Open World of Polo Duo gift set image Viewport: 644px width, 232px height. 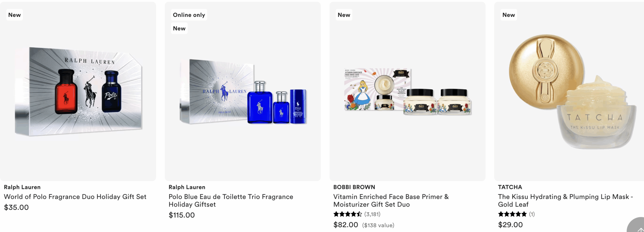click(x=78, y=91)
